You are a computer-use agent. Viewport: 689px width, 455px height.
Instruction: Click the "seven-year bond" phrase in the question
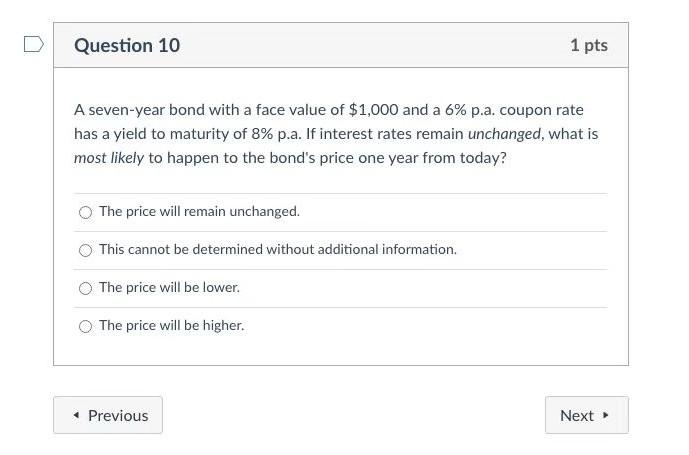[x=147, y=109]
